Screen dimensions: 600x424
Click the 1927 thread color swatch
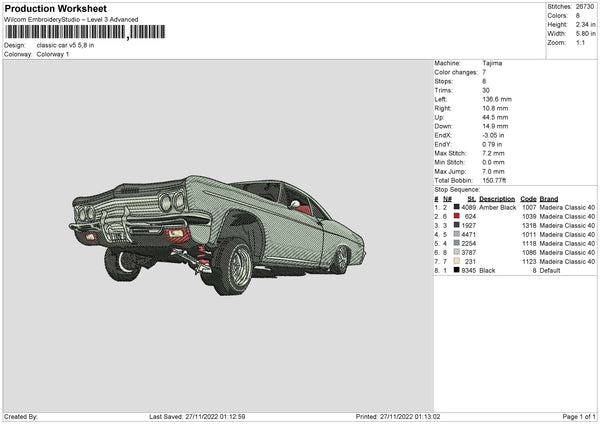click(x=458, y=225)
